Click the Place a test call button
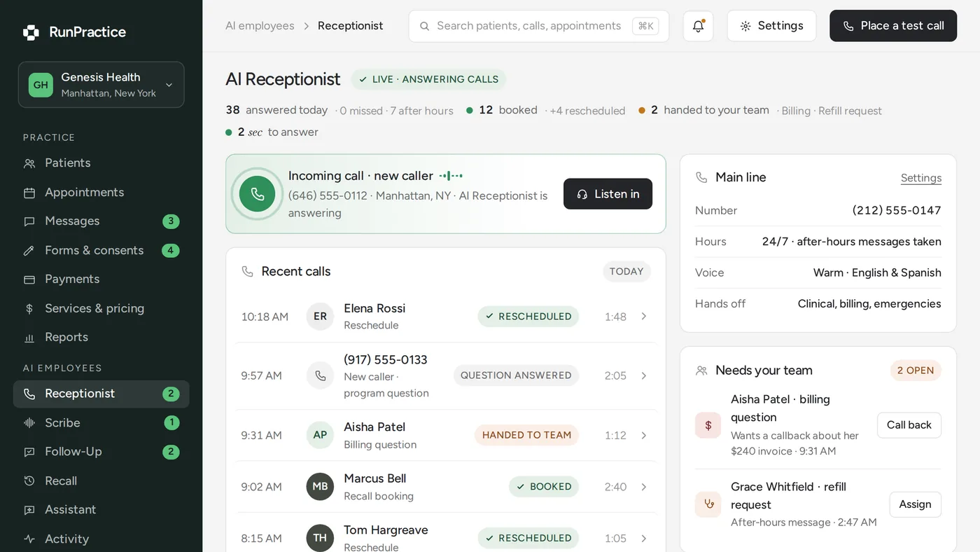This screenshot has width=980, height=552. [893, 26]
